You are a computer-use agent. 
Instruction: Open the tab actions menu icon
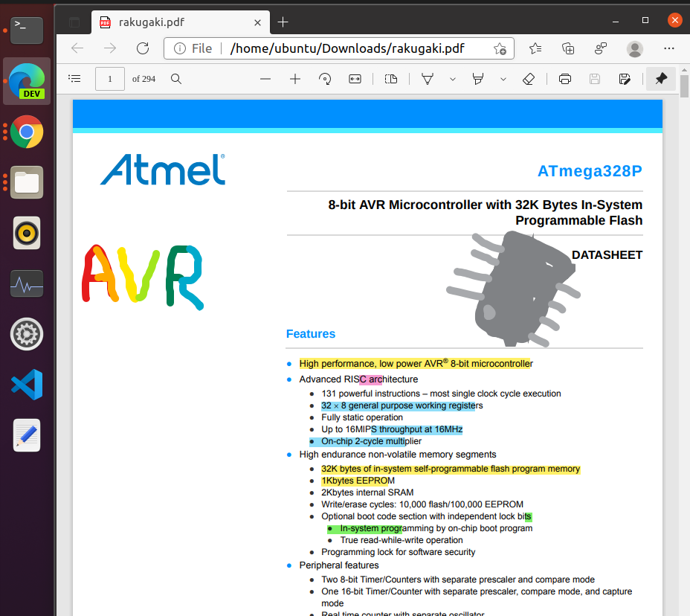point(74,22)
